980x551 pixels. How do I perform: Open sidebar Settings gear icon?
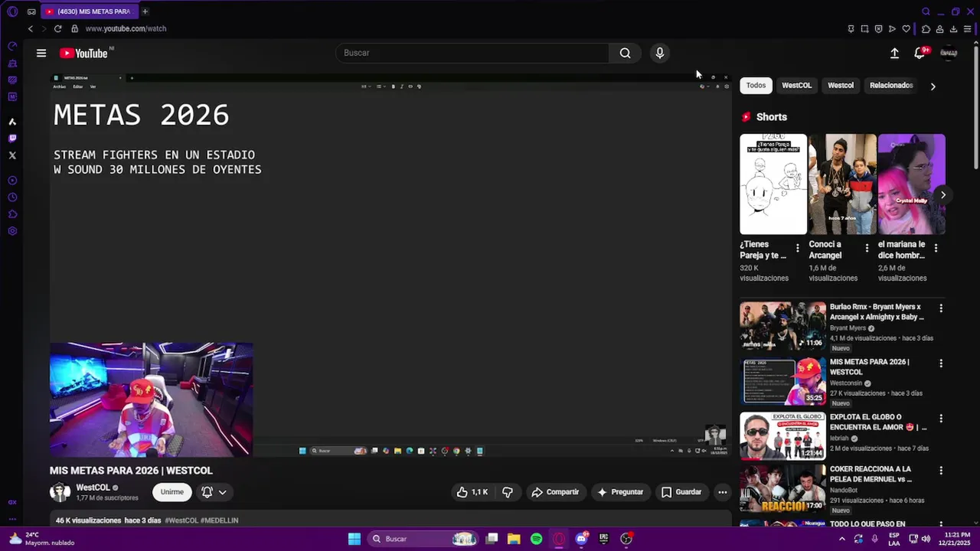12,231
